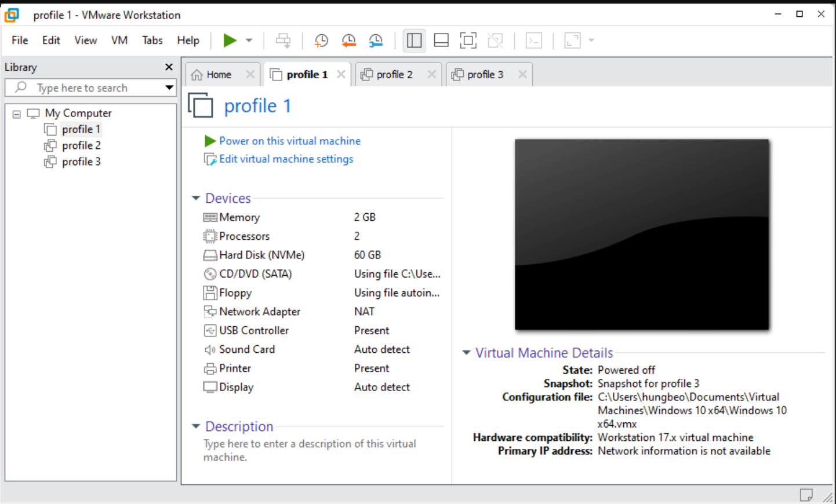Click the VMware Workstation title bar app icon
The image size is (836, 504).
tap(12, 15)
